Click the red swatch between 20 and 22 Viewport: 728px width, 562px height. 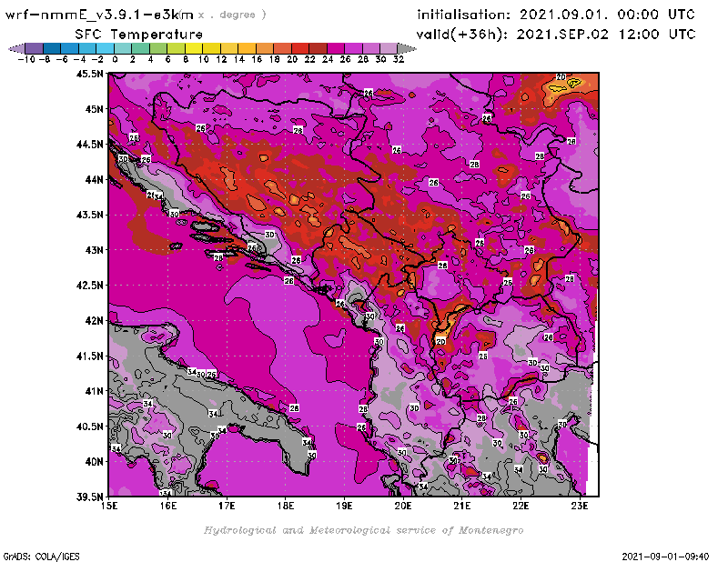(300, 48)
